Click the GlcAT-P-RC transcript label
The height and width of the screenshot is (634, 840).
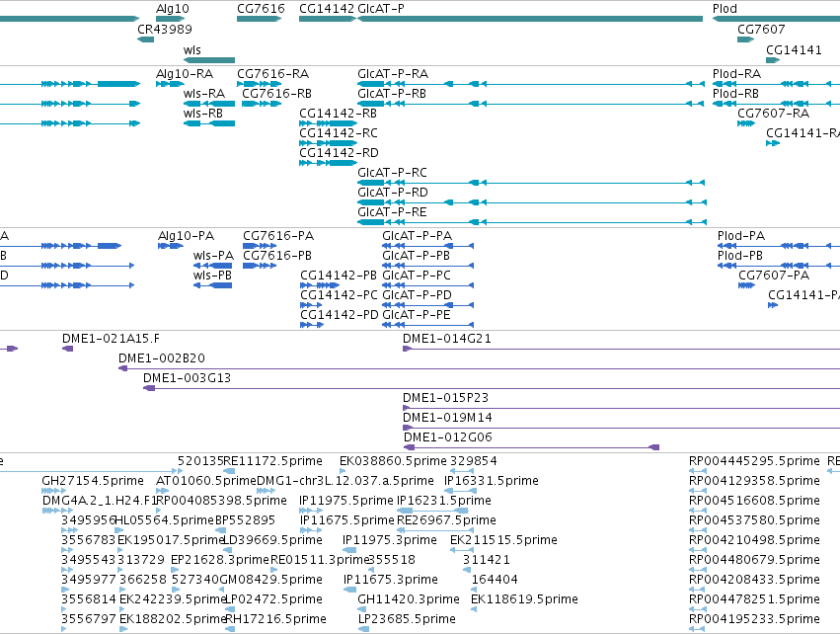(x=392, y=173)
